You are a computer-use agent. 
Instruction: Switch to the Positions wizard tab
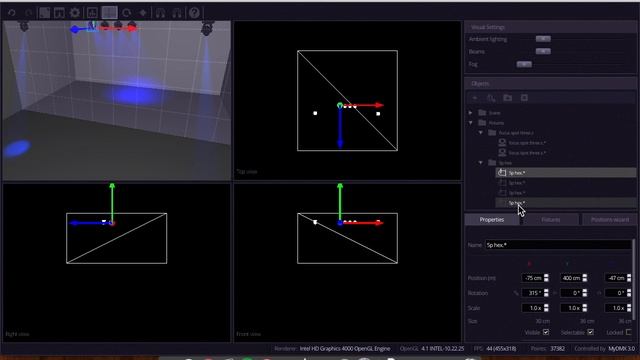pos(609,220)
